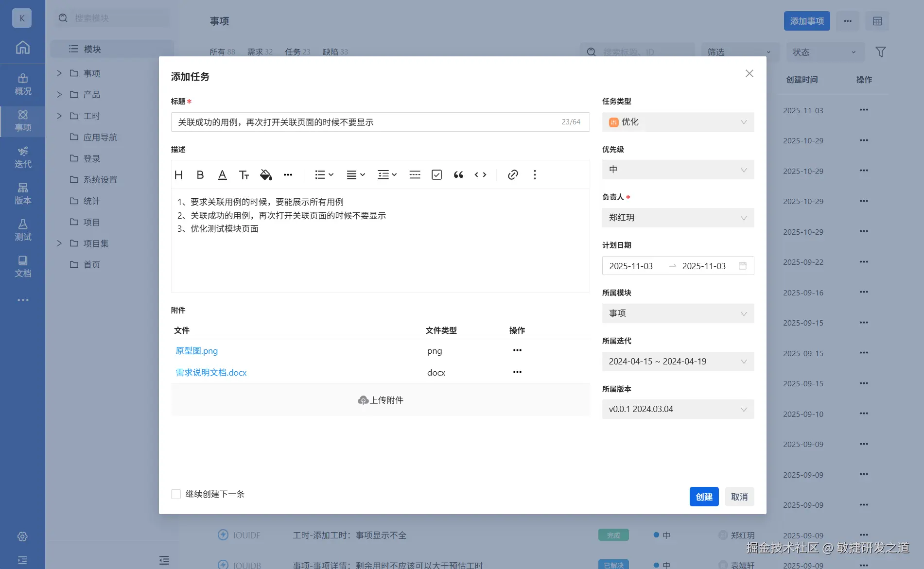Open 迭代 in left sidebar
Screen dimensions: 924x569
click(x=22, y=157)
